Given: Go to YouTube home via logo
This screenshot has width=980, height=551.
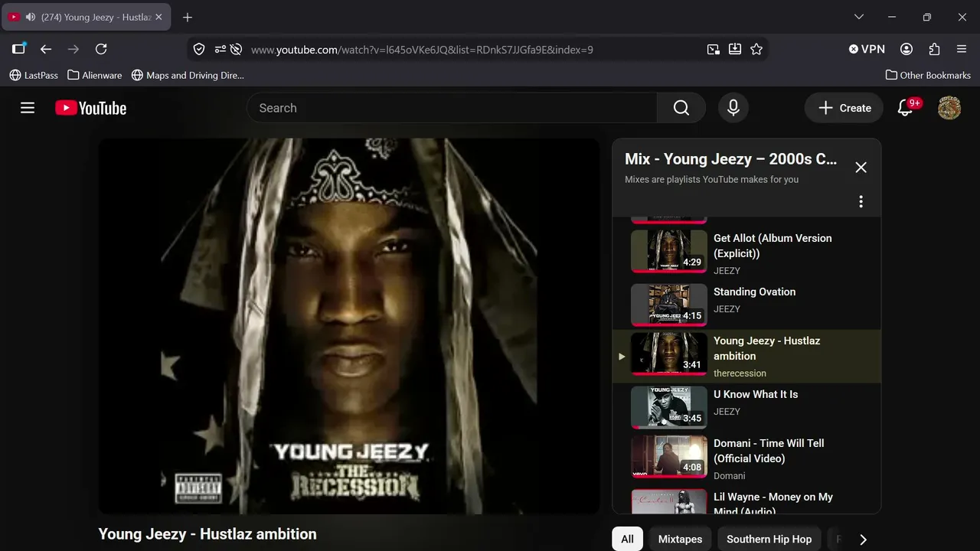Looking at the screenshot, I should coord(90,108).
